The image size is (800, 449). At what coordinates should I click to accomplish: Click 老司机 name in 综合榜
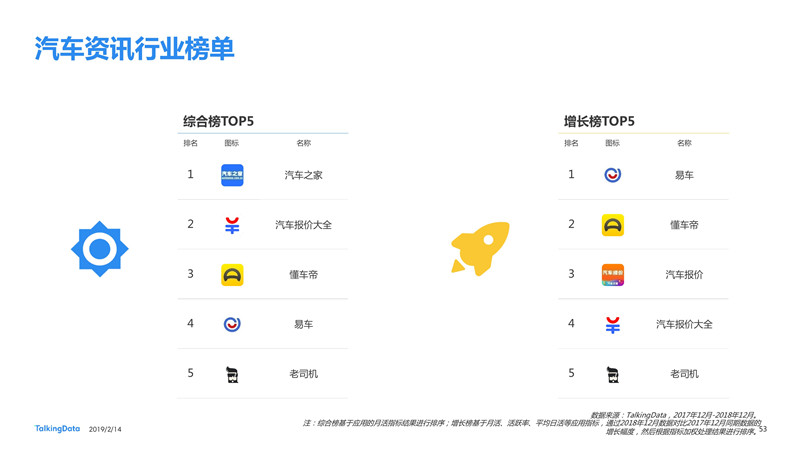pos(304,374)
